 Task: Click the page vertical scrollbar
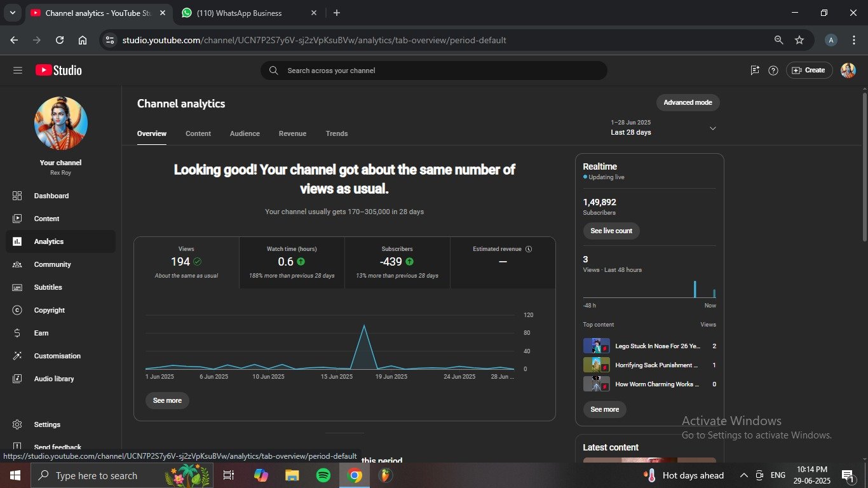click(864, 167)
